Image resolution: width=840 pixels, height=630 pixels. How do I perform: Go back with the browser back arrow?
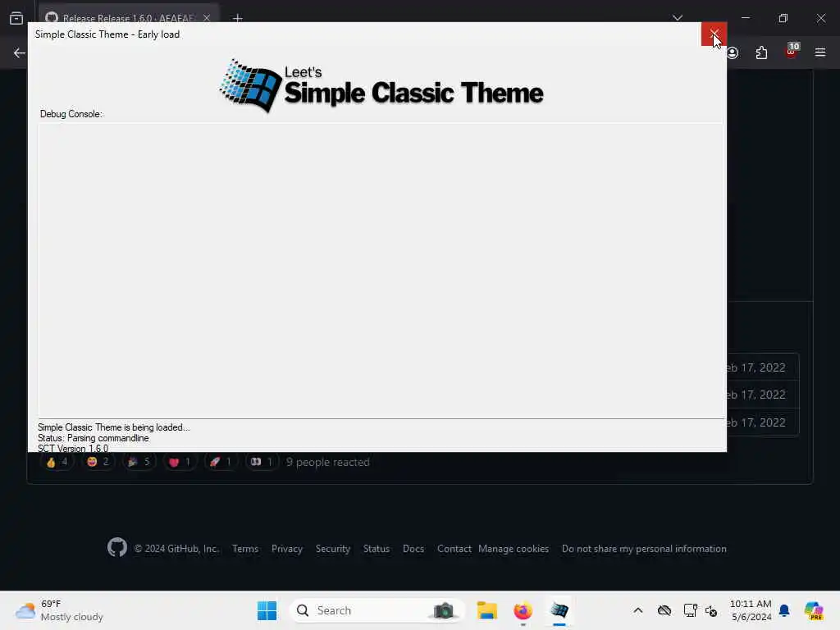pyautogui.click(x=20, y=52)
